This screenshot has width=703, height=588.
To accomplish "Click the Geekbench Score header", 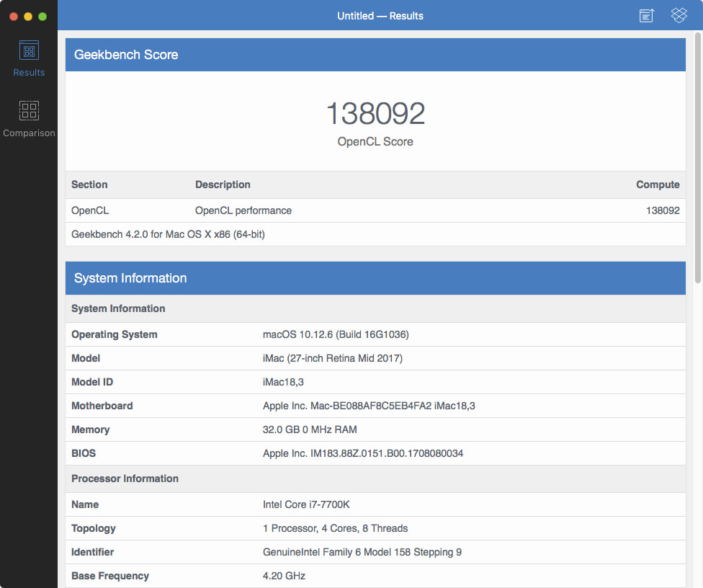I will point(375,55).
